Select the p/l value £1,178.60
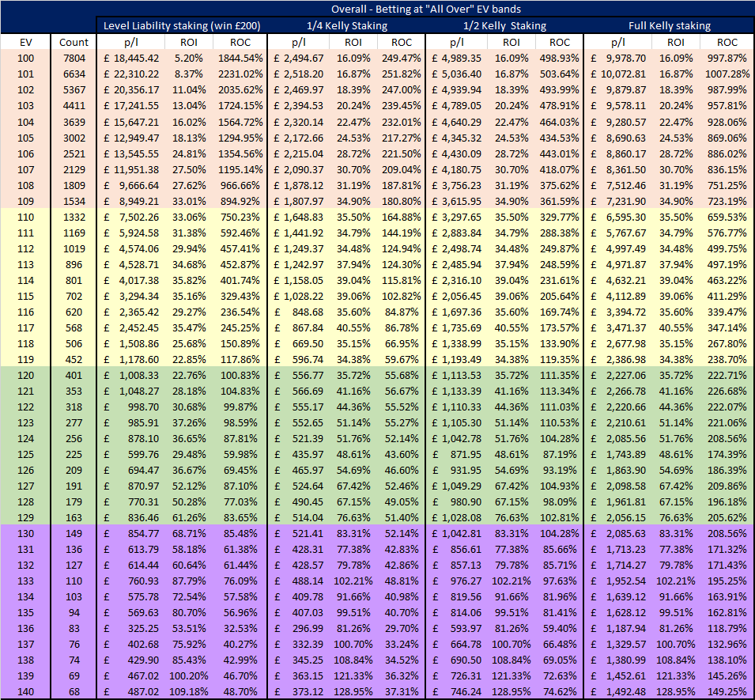This screenshot has height=700, width=755. click(x=131, y=360)
